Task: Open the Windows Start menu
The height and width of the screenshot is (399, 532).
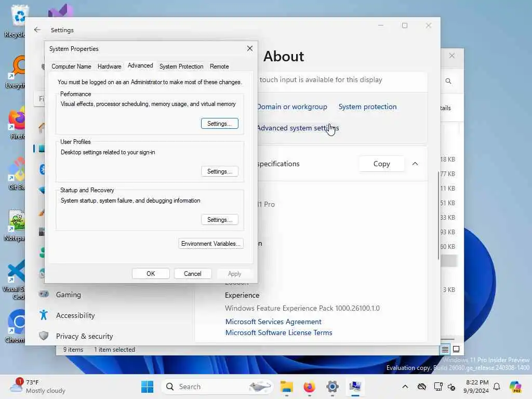Action: (147, 387)
